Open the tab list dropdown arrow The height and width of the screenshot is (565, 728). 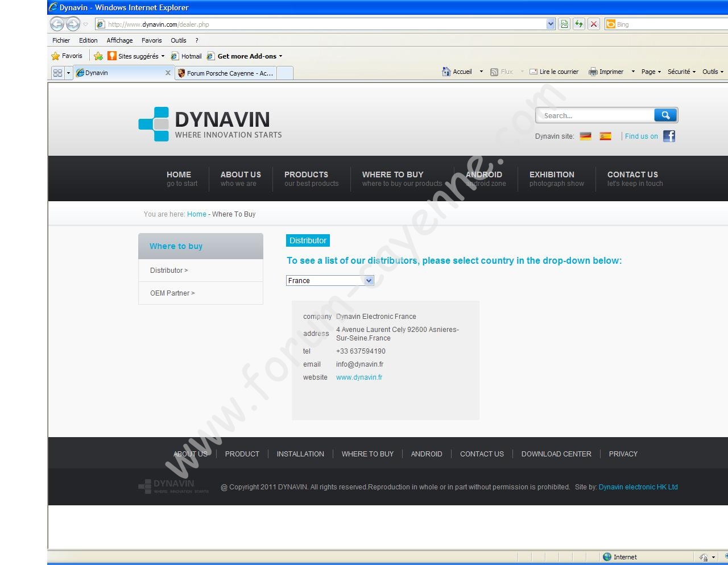68,73
